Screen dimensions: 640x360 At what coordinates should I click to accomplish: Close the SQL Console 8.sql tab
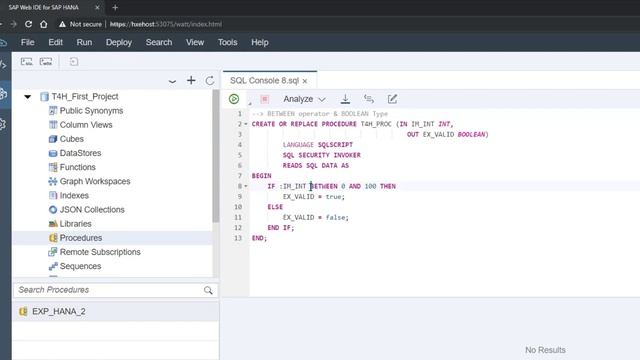point(305,81)
